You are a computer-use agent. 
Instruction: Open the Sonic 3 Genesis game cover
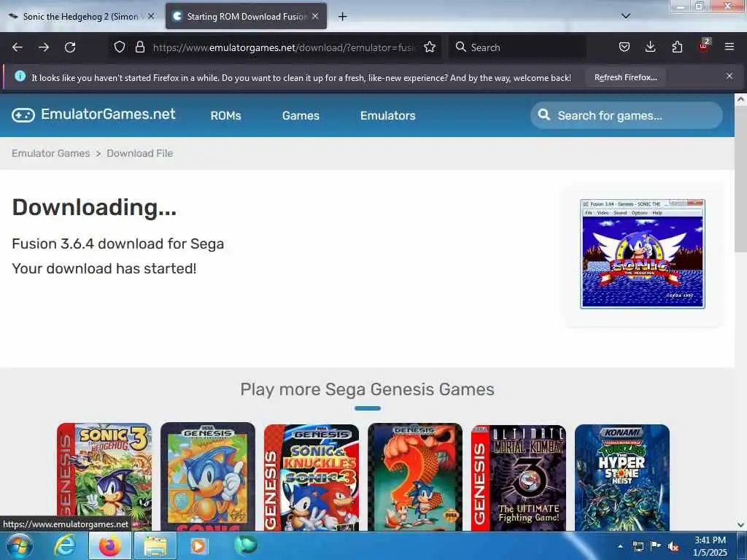pyautogui.click(x=104, y=477)
